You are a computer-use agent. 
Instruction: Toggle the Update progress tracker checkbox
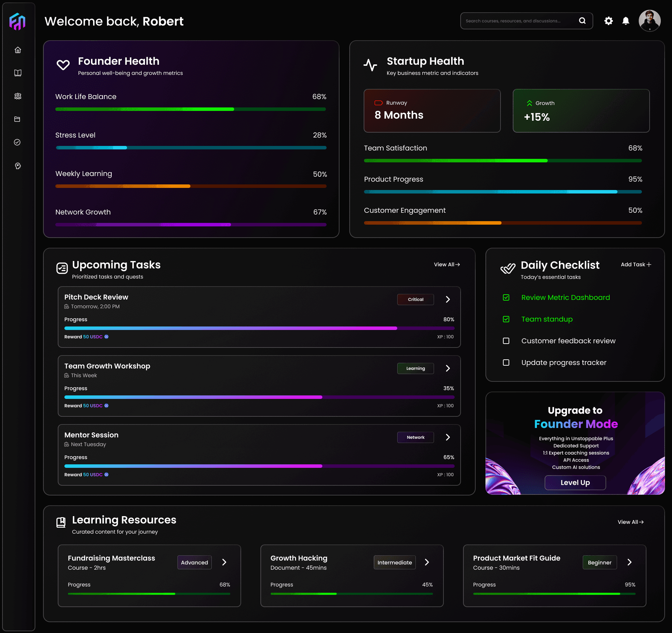tap(507, 362)
